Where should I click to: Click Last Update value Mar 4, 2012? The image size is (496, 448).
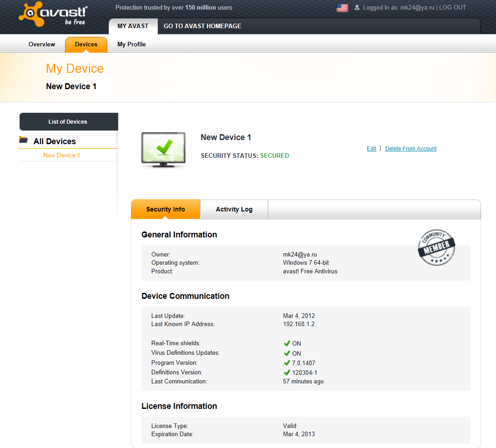(299, 316)
